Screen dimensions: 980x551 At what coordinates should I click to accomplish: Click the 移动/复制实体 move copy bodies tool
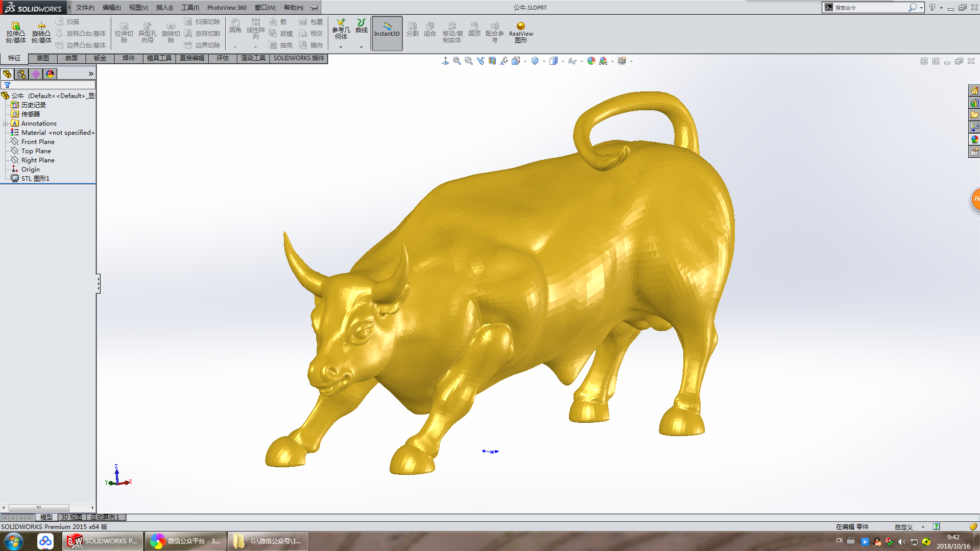(452, 33)
